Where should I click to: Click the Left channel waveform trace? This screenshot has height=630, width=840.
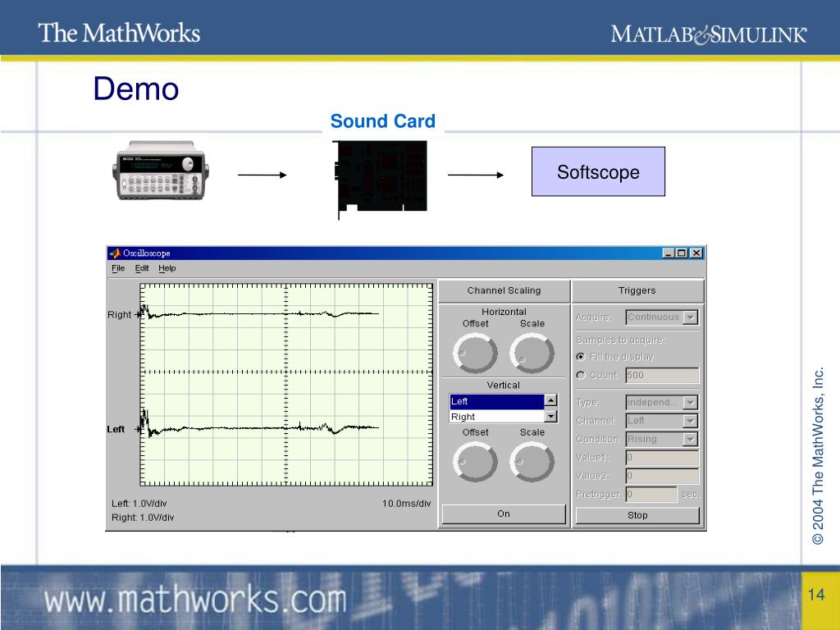260,428
